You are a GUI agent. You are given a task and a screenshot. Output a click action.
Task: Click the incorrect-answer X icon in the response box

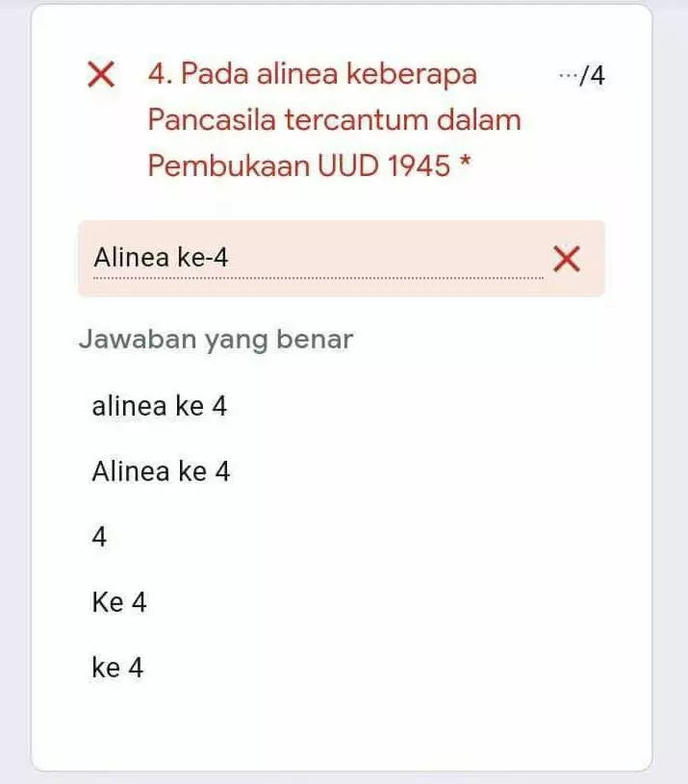[567, 259]
